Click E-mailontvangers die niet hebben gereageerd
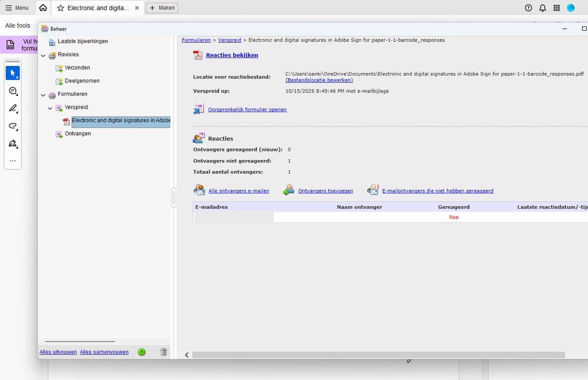Image resolution: width=588 pixels, height=380 pixels. tap(438, 191)
